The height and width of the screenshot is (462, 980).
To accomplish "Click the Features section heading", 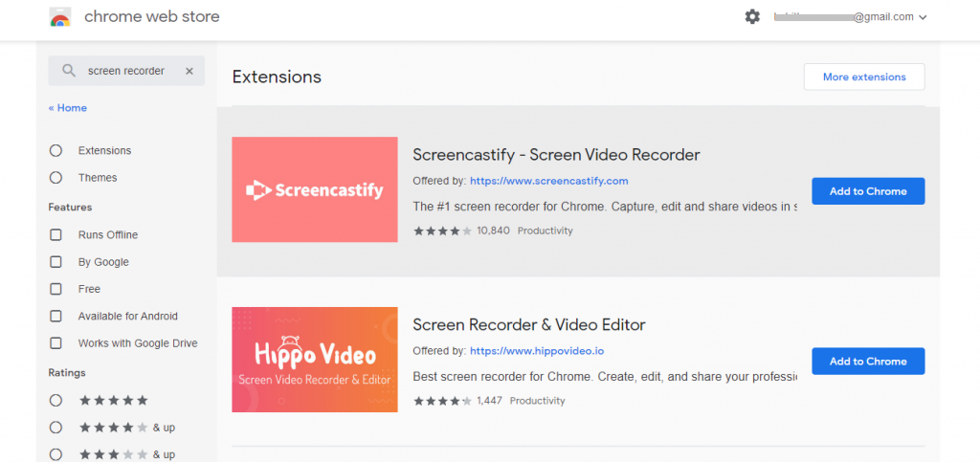I will 70,208.
